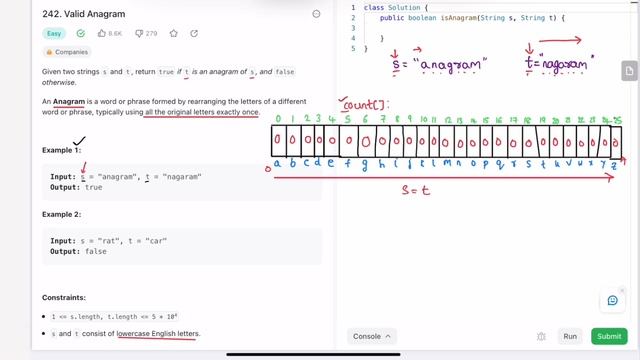640x360 pixels.
Task: Click the 'lowercase English letters' text
Action: [158, 333]
